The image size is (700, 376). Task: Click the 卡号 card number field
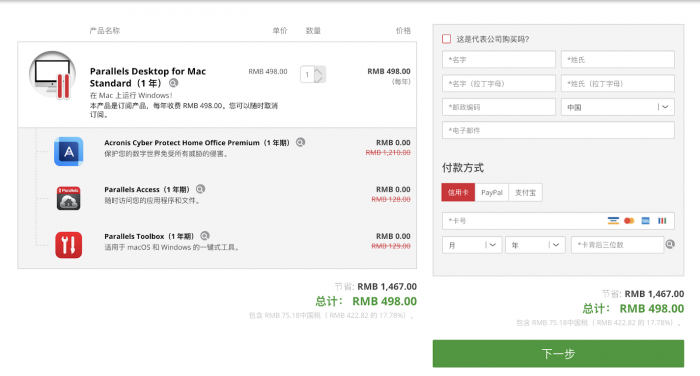558,221
